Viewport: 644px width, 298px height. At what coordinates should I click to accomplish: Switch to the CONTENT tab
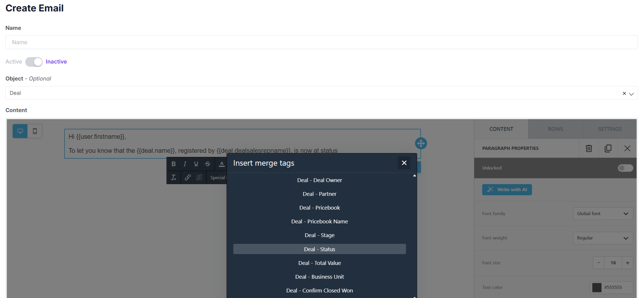click(501, 129)
